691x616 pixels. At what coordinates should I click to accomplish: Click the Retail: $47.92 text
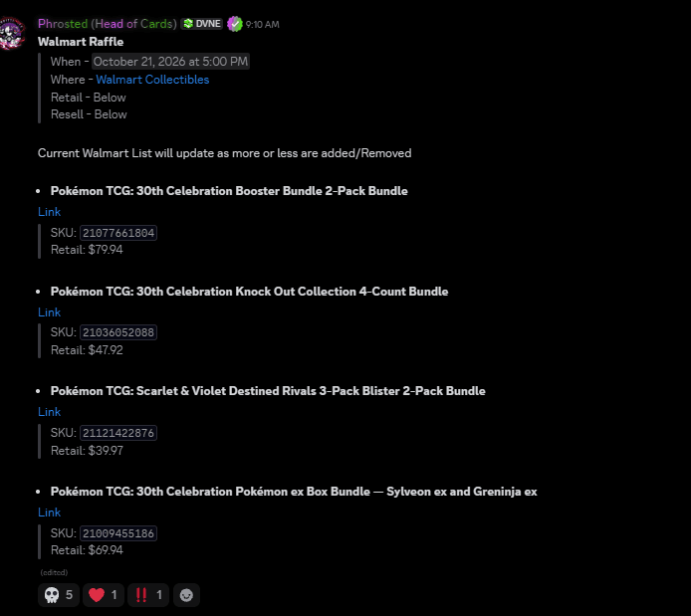[87, 350]
